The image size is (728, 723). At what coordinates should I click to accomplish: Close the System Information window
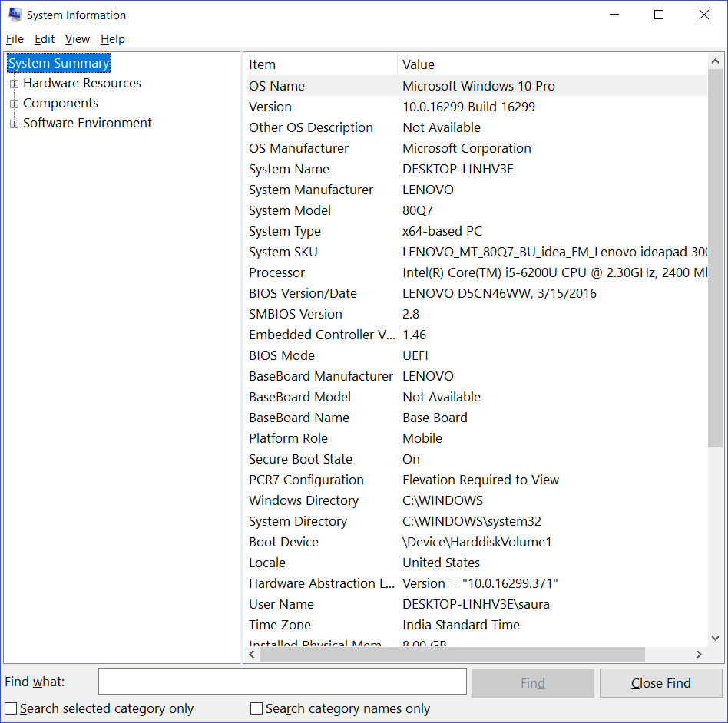[704, 15]
